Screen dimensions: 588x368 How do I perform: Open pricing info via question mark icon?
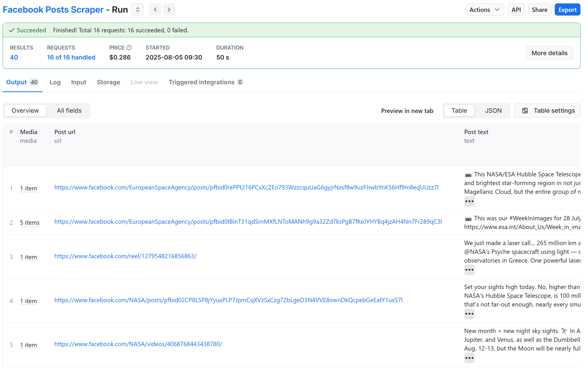[x=129, y=47]
